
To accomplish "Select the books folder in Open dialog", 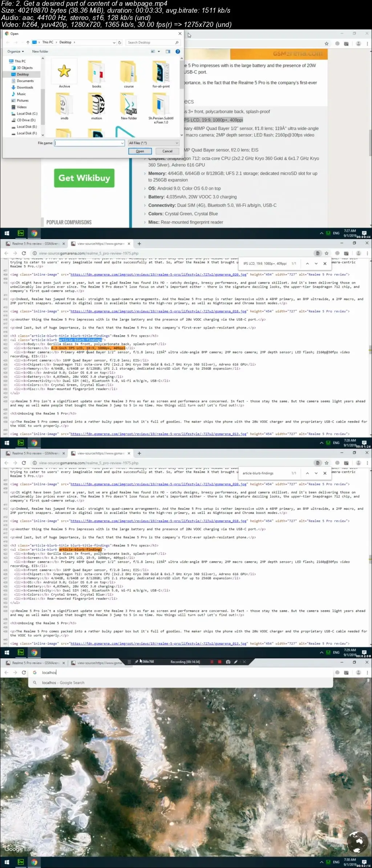I will click(97, 74).
